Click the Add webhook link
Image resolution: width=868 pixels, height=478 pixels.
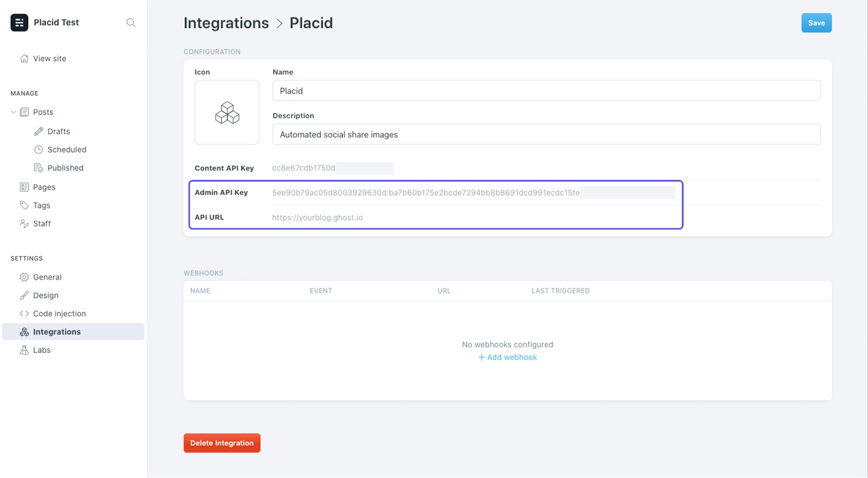point(508,357)
